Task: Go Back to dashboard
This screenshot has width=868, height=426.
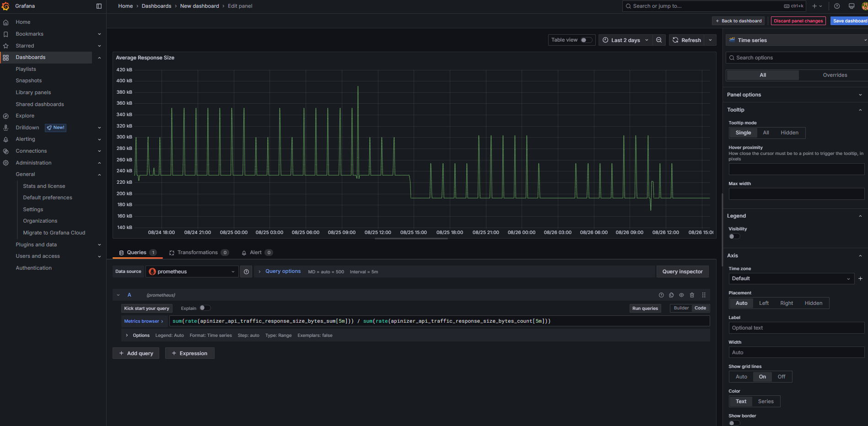Action: click(x=739, y=21)
